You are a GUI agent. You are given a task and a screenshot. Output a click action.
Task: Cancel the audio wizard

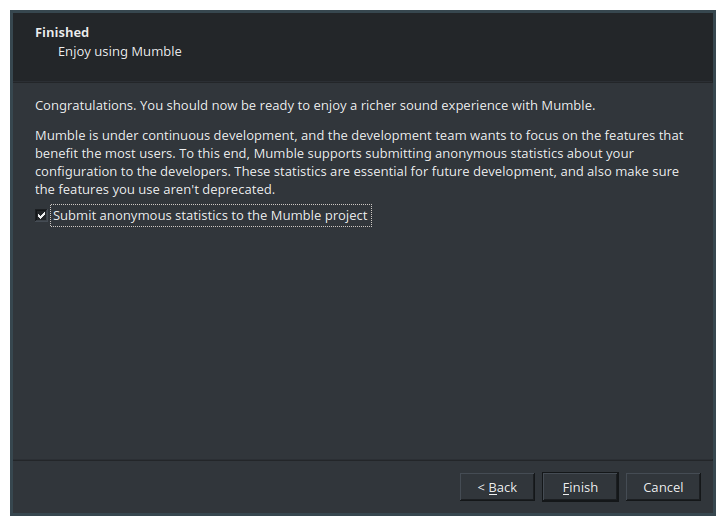663,487
